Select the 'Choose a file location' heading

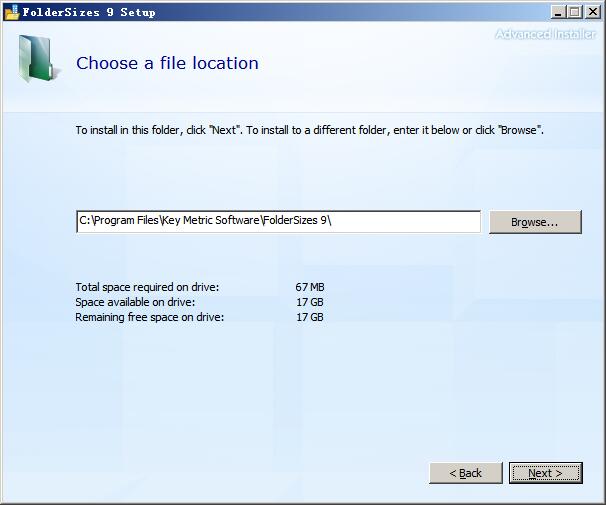click(x=167, y=63)
